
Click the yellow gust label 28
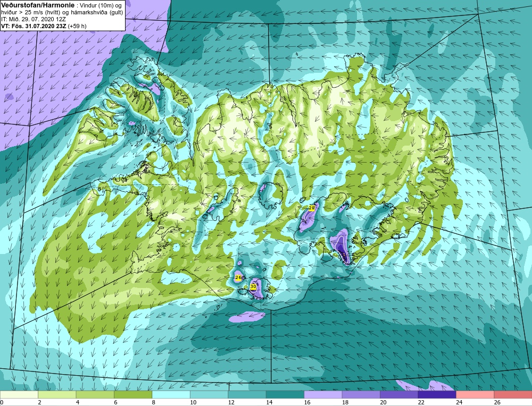click(x=311, y=207)
